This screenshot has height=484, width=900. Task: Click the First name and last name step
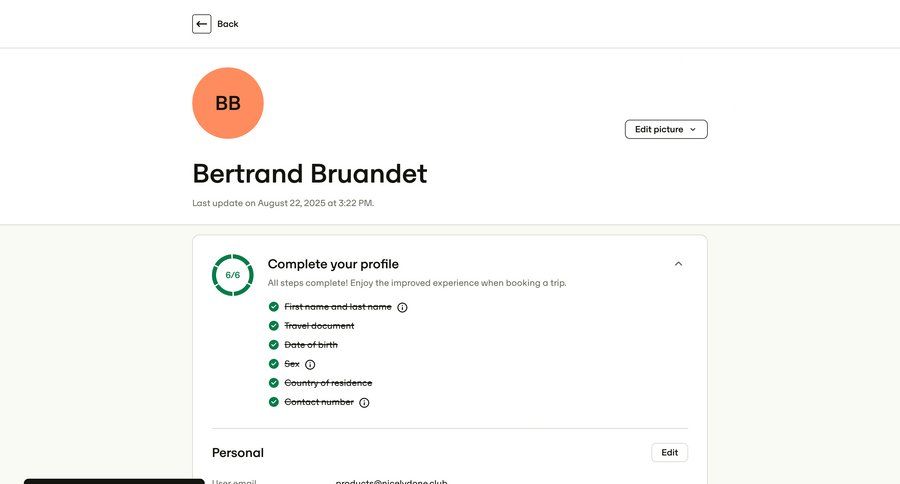[338, 307]
